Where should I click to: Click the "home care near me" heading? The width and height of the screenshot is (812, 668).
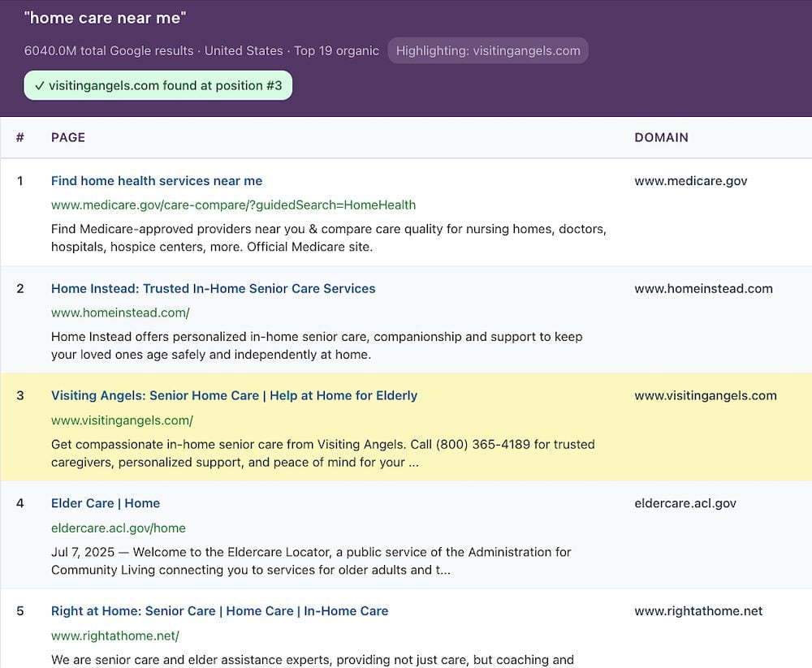click(105, 18)
